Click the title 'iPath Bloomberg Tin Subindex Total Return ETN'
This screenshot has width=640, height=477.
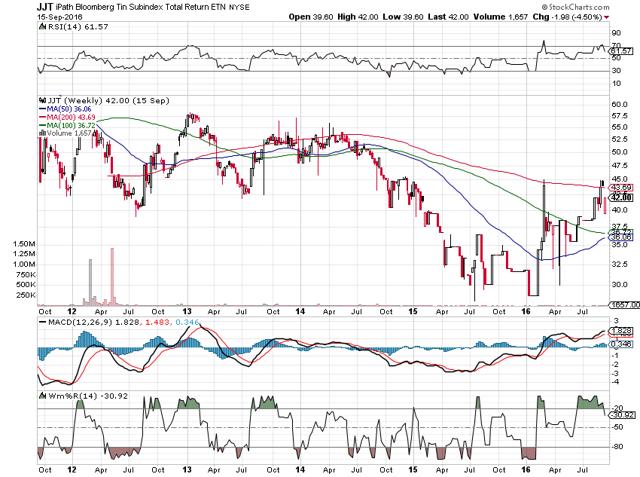point(140,7)
